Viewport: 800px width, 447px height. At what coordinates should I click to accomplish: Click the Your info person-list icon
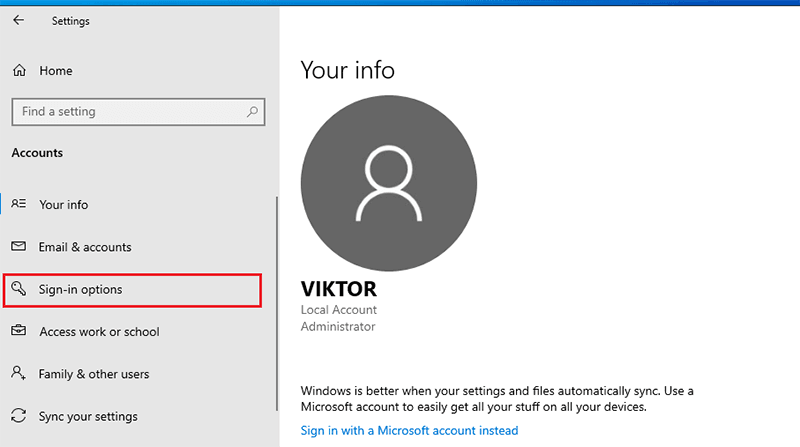click(19, 204)
